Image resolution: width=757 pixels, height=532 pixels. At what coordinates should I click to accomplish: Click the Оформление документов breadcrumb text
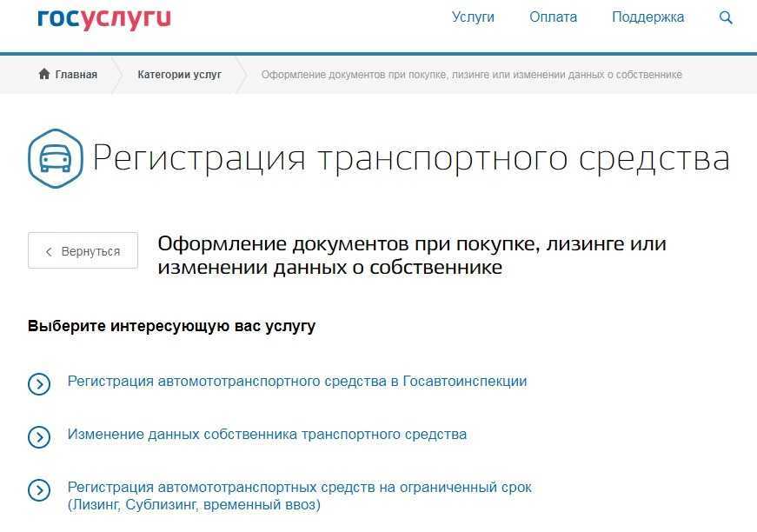(471, 75)
